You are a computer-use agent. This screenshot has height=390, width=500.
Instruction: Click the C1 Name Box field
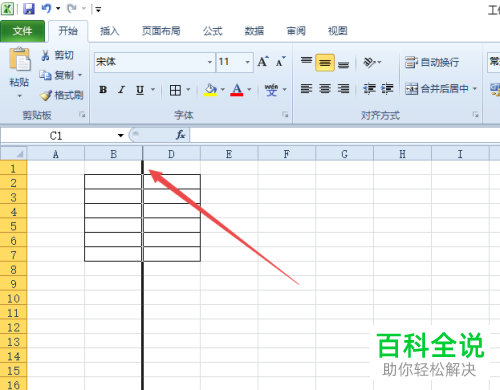click(56, 136)
